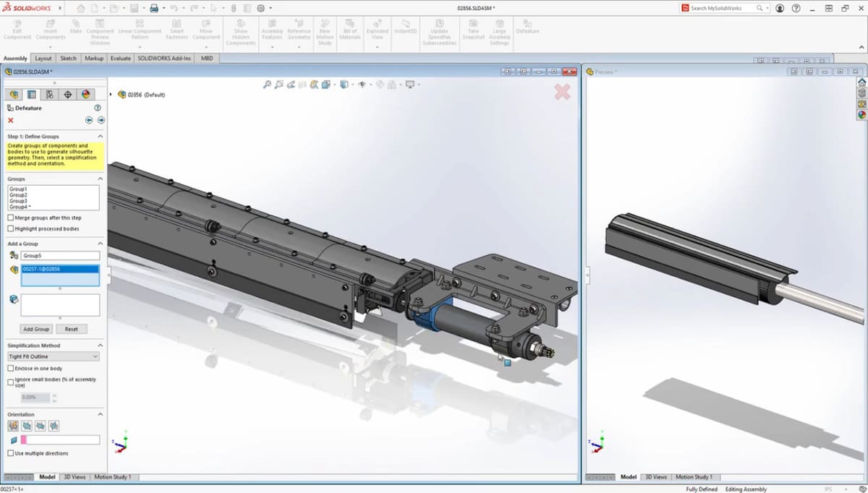Open the DisplayManager tab icon
Screen dimensions: 868x493
[85, 94]
